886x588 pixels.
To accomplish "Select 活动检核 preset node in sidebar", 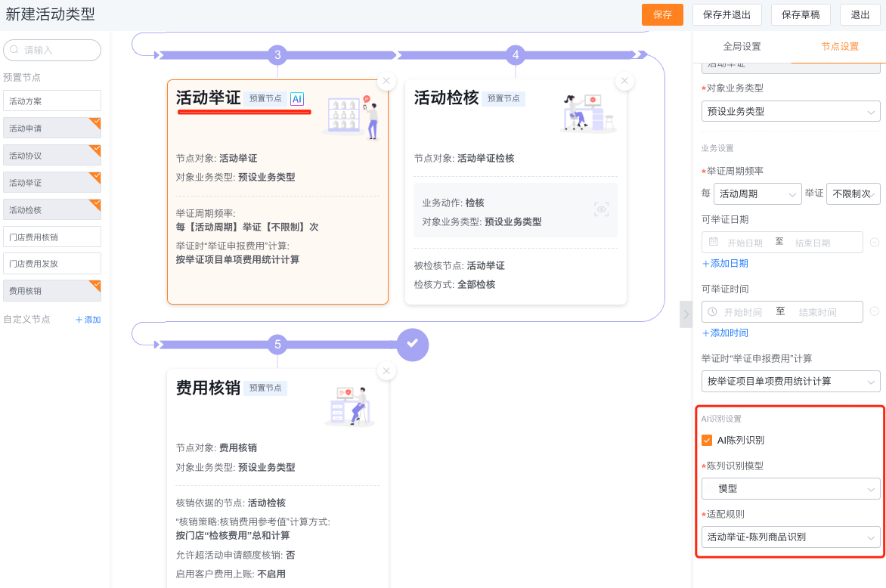I will [52, 209].
